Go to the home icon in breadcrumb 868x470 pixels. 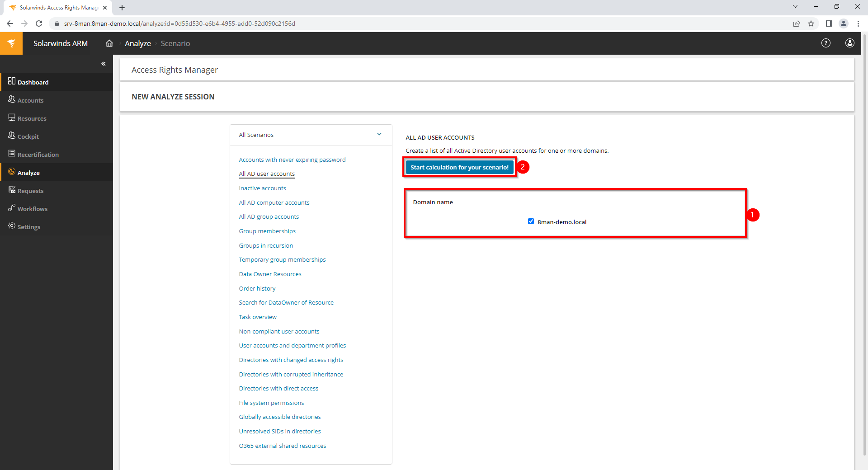109,43
